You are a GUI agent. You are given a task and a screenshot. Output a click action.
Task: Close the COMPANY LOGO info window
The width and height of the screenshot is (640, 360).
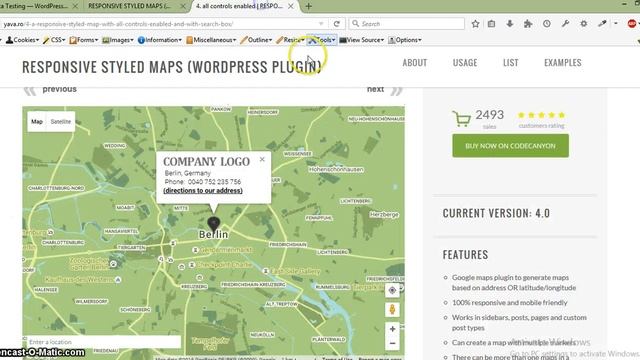click(x=262, y=159)
